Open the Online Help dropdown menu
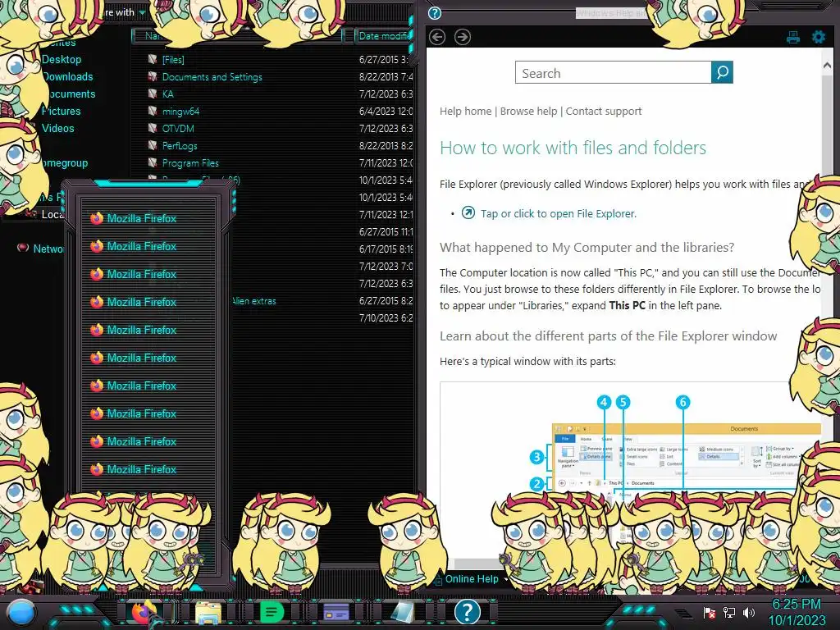 pyautogui.click(x=473, y=579)
